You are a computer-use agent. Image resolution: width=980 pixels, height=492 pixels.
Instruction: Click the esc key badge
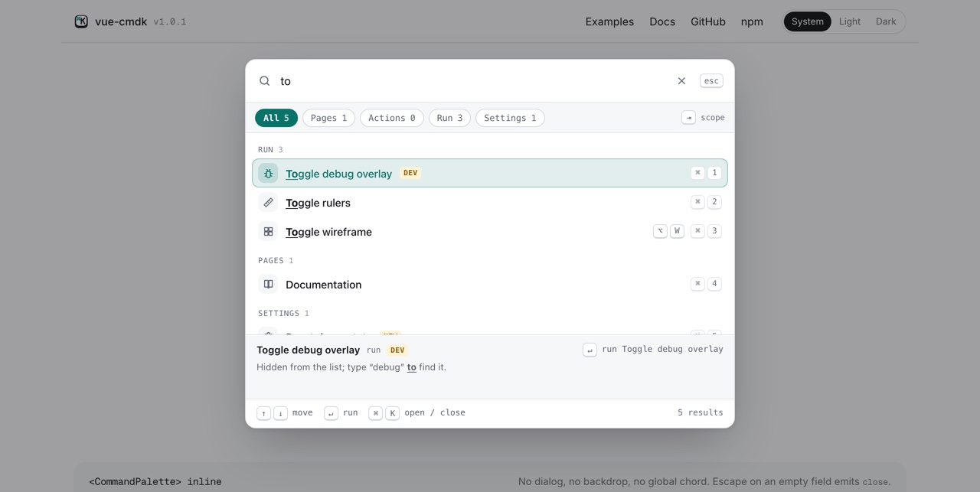tap(711, 81)
